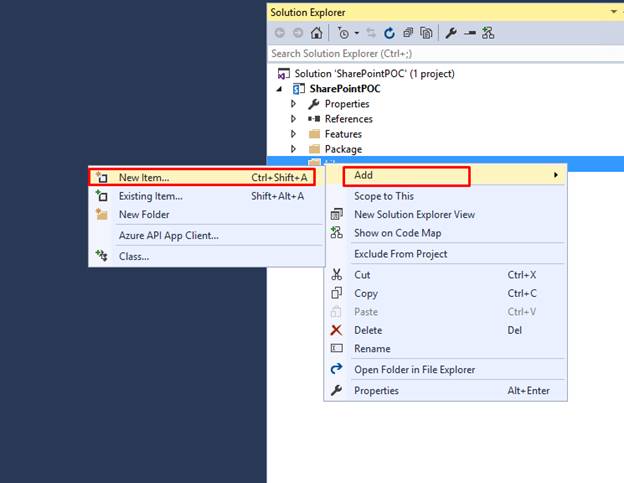The image size is (624, 483).
Task: Click the Class icon in submenu
Action: point(102,255)
